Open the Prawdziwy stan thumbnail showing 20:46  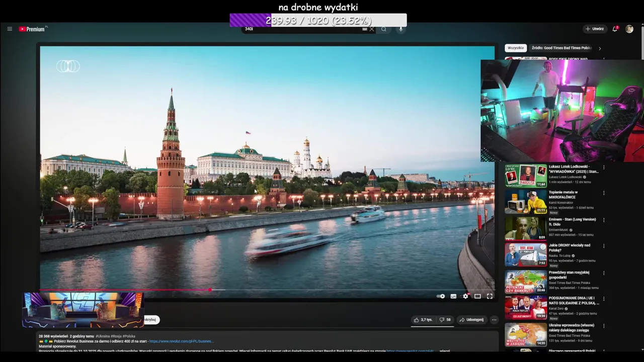click(x=526, y=282)
